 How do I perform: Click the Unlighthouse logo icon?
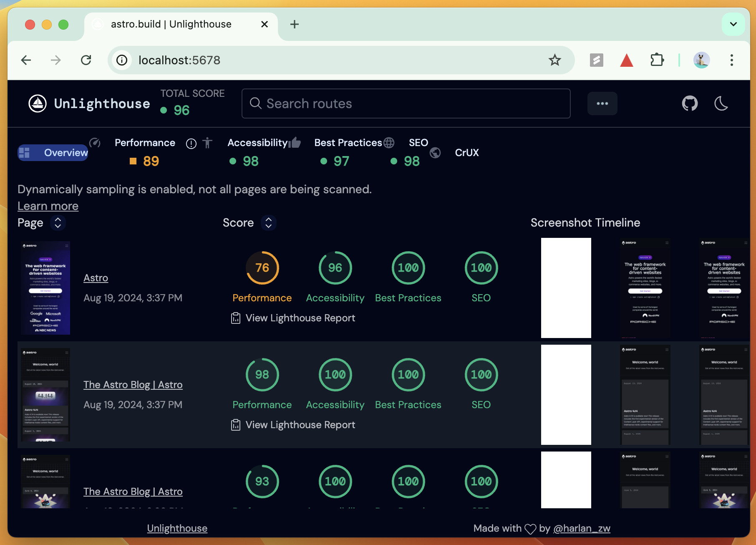pyautogui.click(x=38, y=103)
